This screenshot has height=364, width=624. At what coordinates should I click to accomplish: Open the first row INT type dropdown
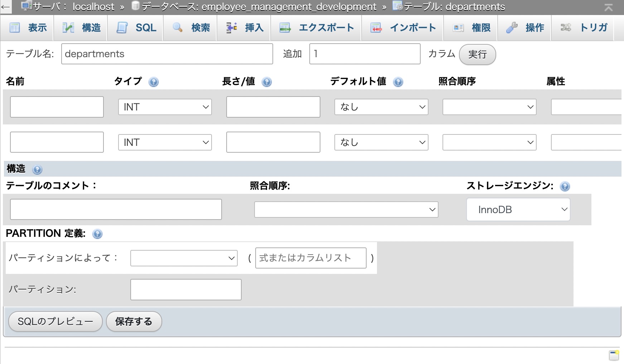(165, 107)
